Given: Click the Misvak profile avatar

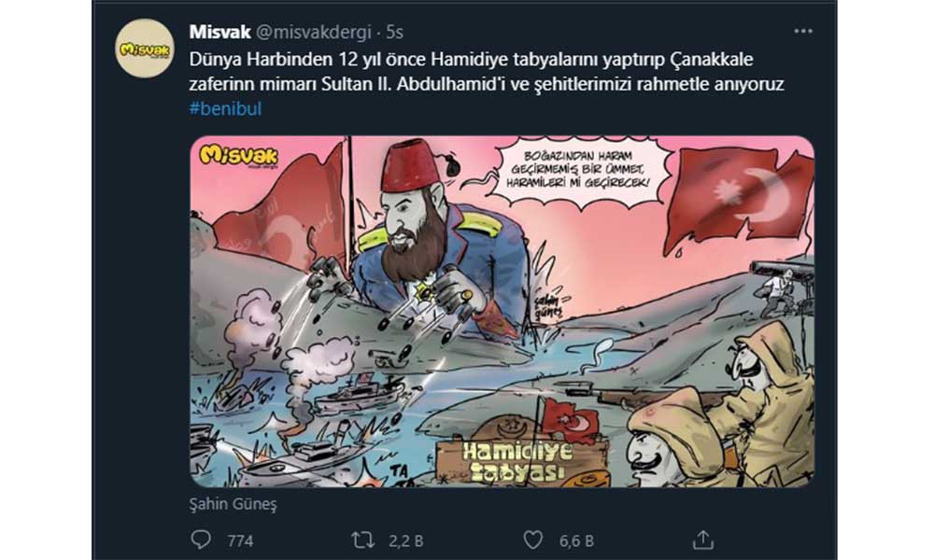Looking at the screenshot, I should pyautogui.click(x=145, y=49).
